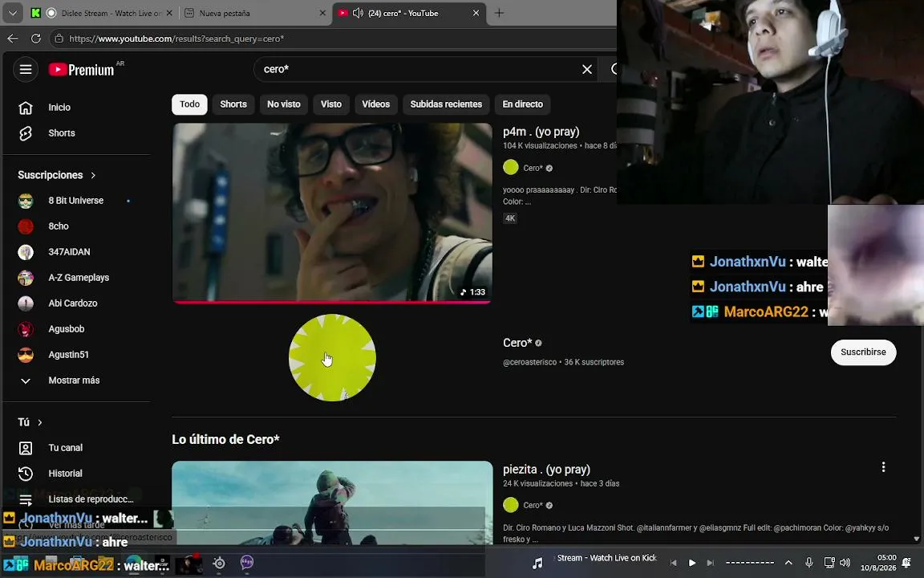924x578 pixels.
Task: Click the piezita . (yo pray) title
Action: point(546,470)
